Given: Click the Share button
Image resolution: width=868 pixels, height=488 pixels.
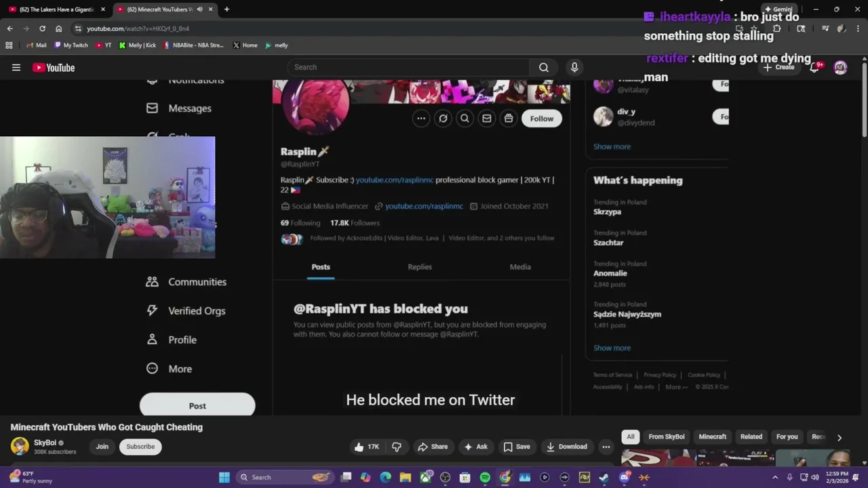Looking at the screenshot, I should click(433, 447).
